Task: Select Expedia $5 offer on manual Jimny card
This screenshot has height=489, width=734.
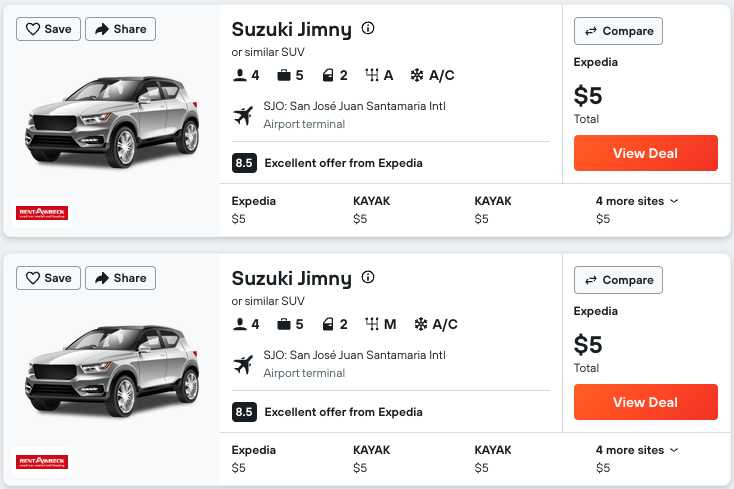Action: coord(254,459)
